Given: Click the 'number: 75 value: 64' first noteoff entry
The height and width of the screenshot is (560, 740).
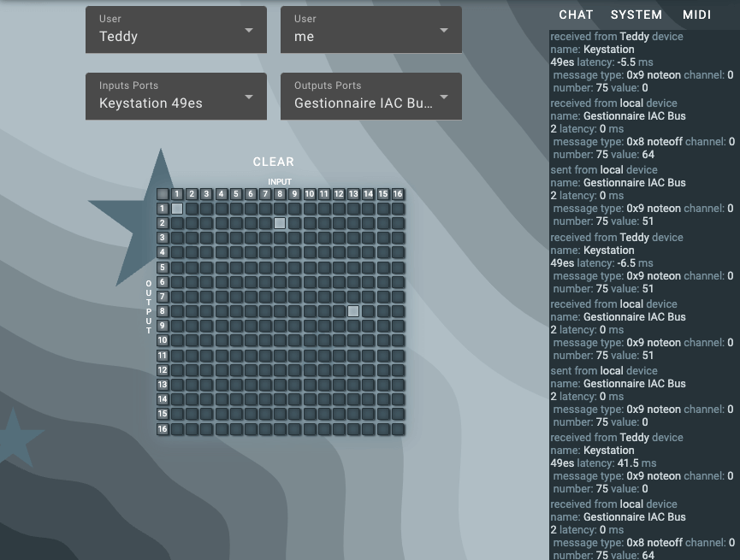Looking at the screenshot, I should [604, 154].
